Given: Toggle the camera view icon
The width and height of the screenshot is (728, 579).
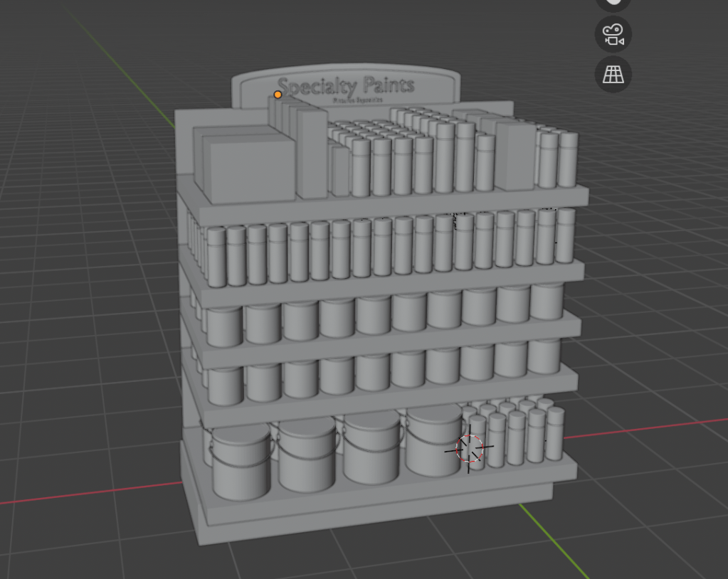Looking at the screenshot, I should pyautogui.click(x=613, y=34).
